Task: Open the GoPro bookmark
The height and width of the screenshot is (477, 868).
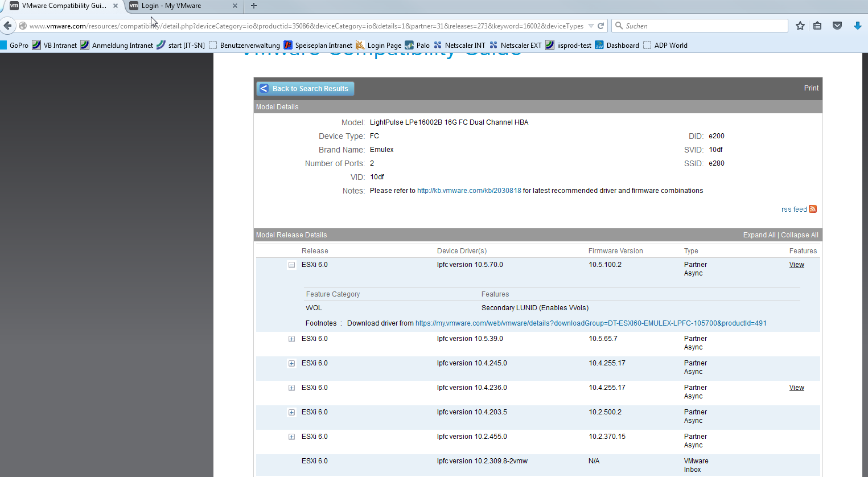Action: coord(14,45)
